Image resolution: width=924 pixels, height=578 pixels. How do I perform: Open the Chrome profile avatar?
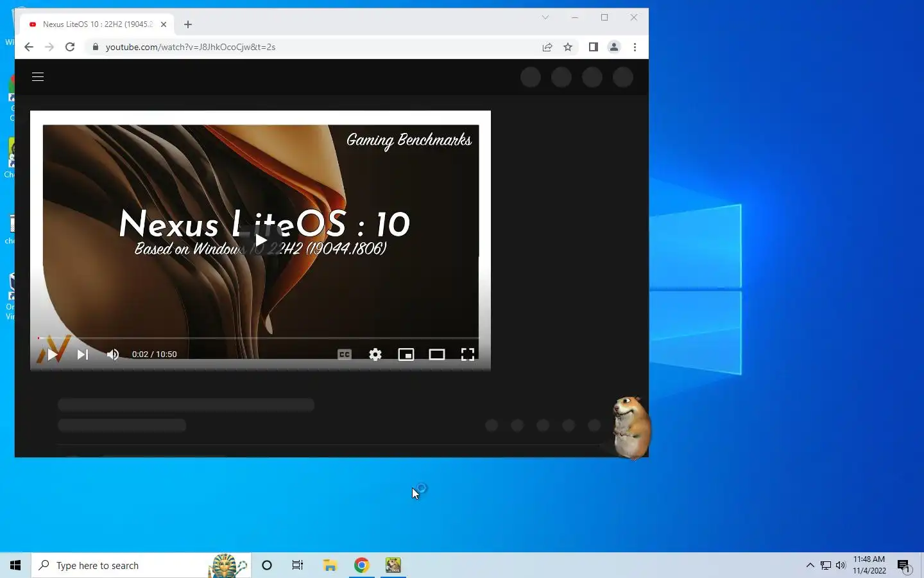point(614,47)
